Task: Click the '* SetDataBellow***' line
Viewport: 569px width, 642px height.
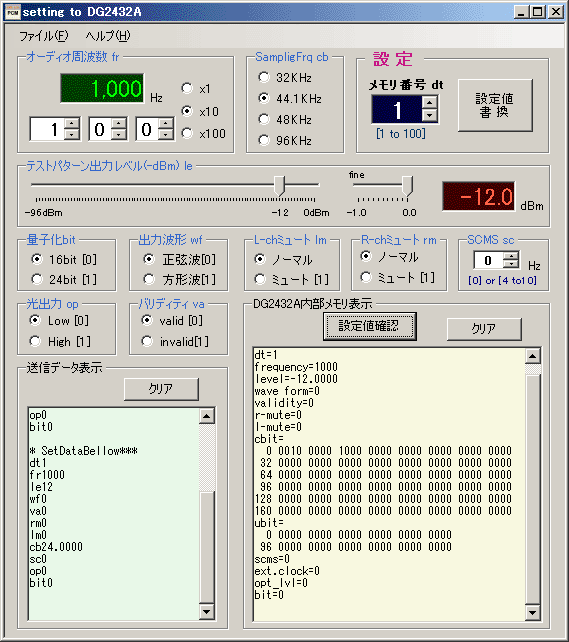Action: [x=84, y=451]
